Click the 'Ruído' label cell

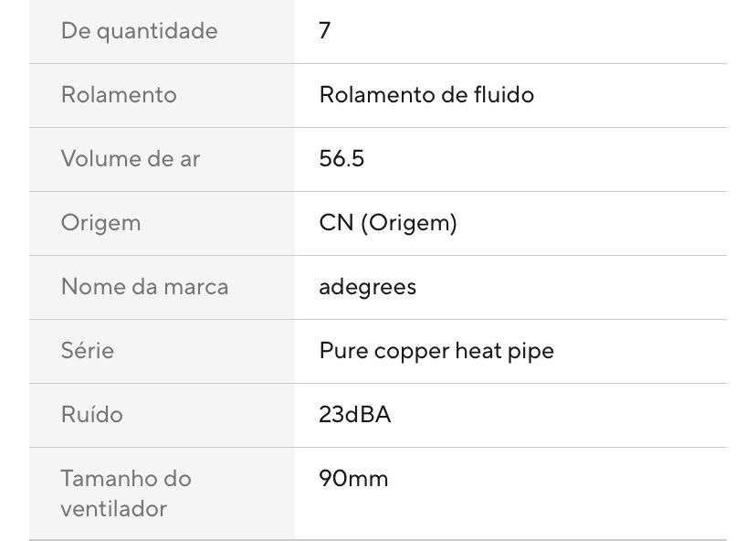click(x=91, y=415)
